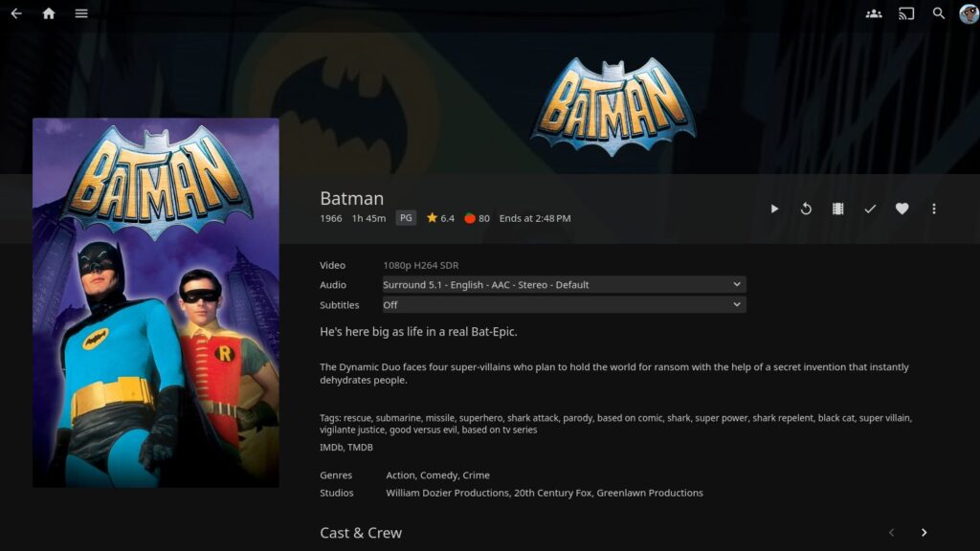
Task: Click 'Ends at 2:48 PM' text
Action: [535, 218]
